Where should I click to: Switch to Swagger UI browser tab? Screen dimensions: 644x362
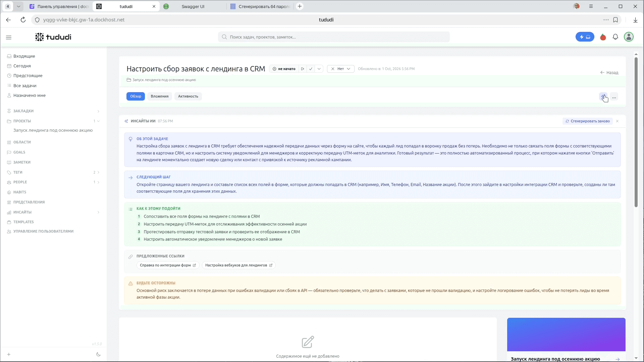193,6
